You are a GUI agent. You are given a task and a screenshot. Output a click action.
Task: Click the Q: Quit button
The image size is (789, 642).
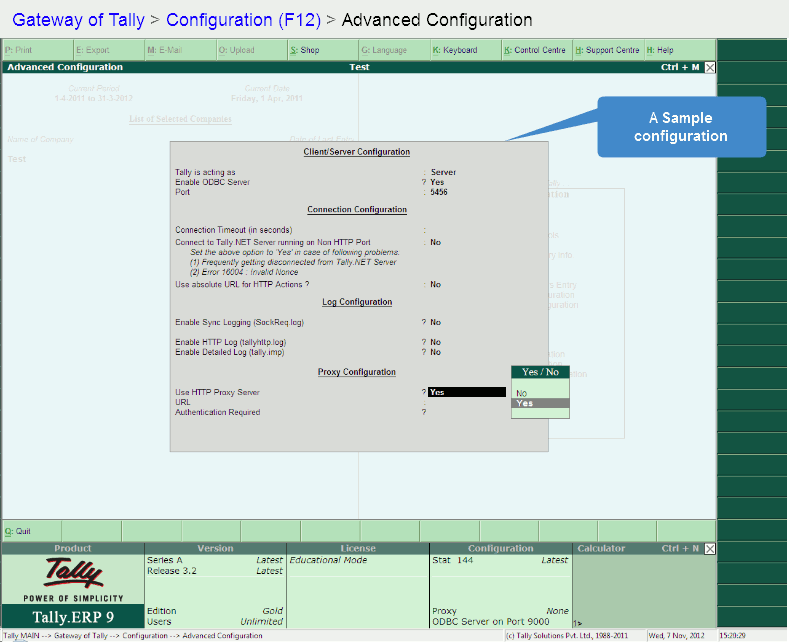tap(32, 531)
